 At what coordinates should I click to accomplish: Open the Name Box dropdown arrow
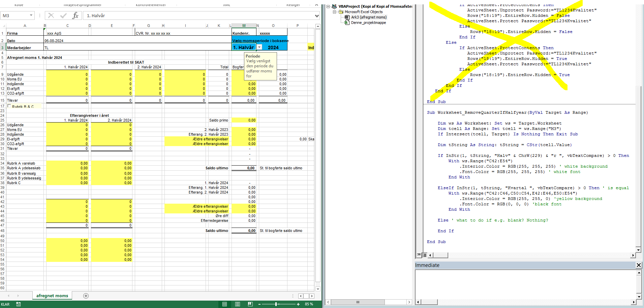(x=31, y=15)
